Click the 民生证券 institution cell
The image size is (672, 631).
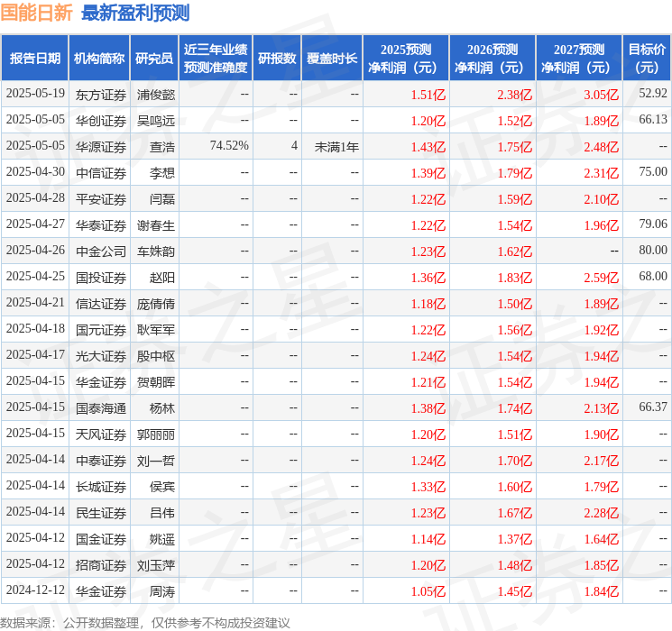[x=101, y=513]
